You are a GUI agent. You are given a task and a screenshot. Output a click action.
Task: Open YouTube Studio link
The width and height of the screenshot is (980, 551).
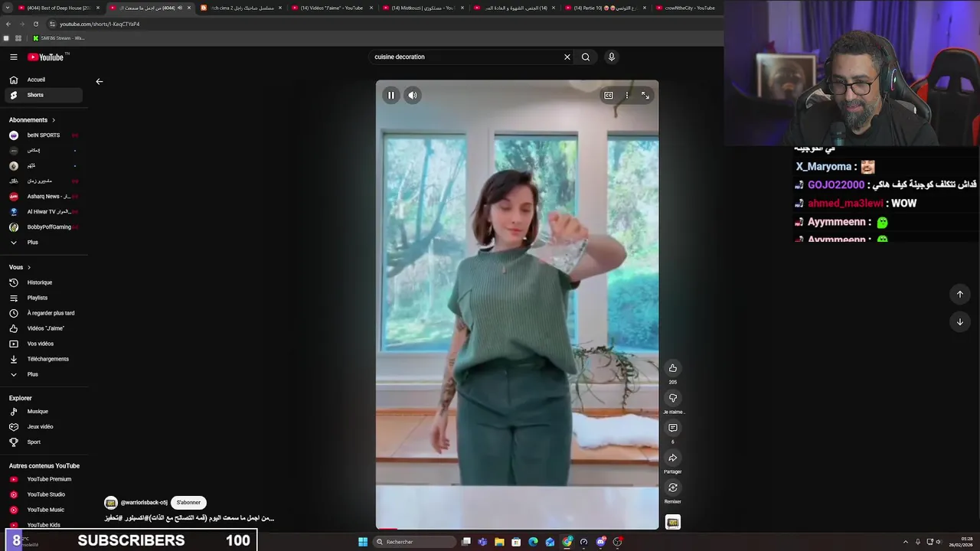pos(44,494)
